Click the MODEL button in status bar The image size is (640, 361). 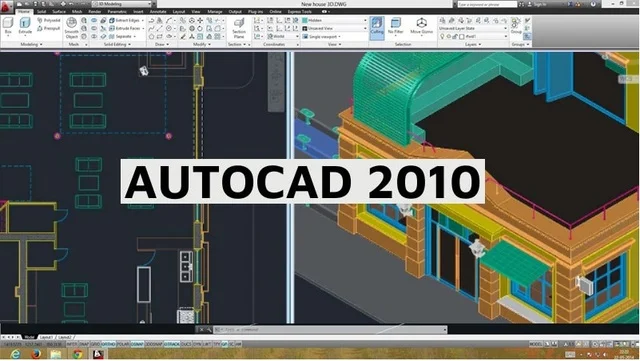tap(536, 344)
